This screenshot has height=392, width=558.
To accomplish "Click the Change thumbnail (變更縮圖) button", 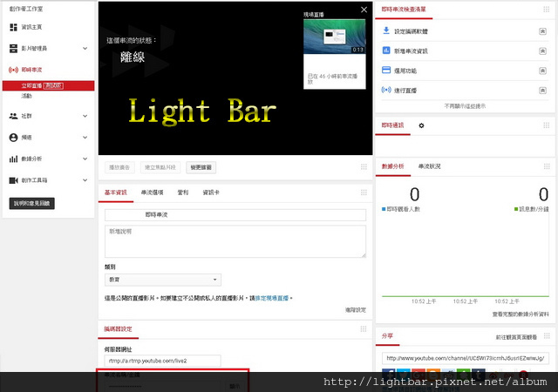I will click(x=201, y=167).
